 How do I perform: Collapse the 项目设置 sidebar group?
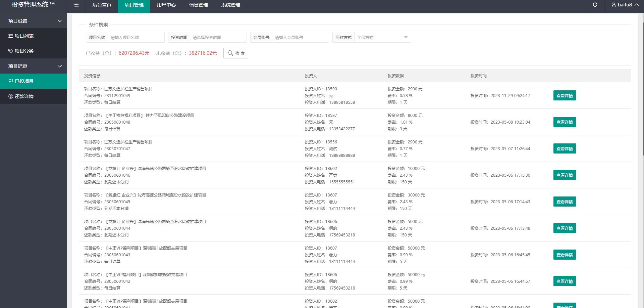[60, 21]
